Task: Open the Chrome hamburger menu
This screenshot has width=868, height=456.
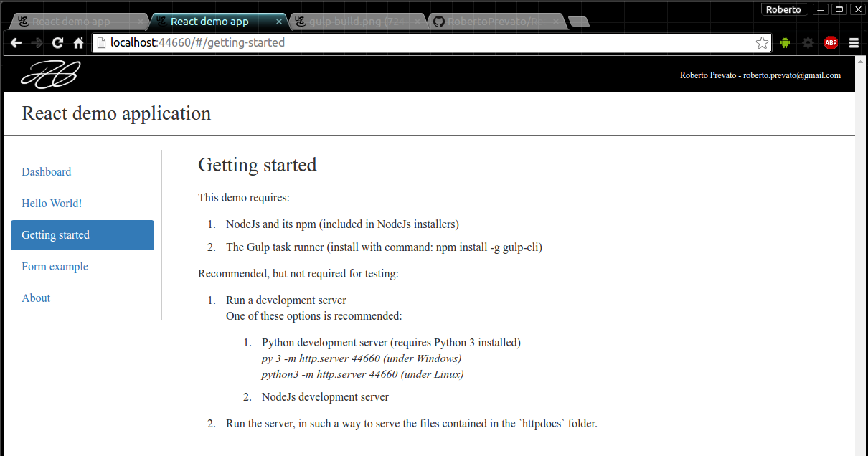Action: [854, 43]
